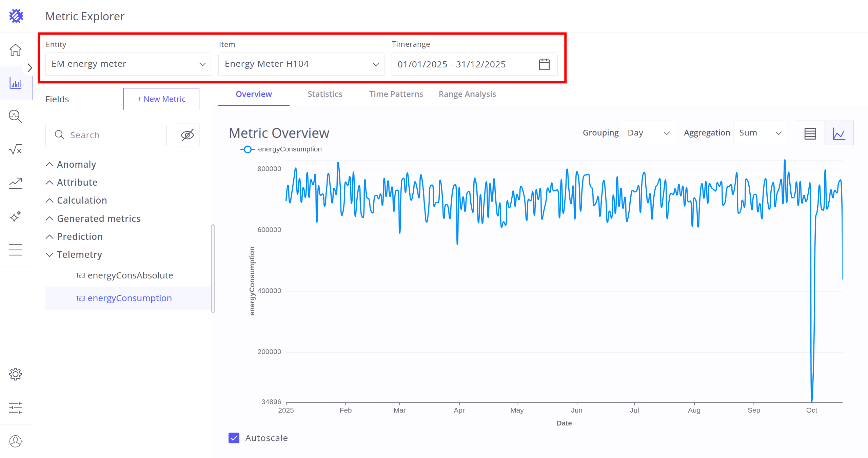Screen dimensions: 868x458
Task: Uncheck the Autoscale checkbox
Action: pyautogui.click(x=234, y=438)
